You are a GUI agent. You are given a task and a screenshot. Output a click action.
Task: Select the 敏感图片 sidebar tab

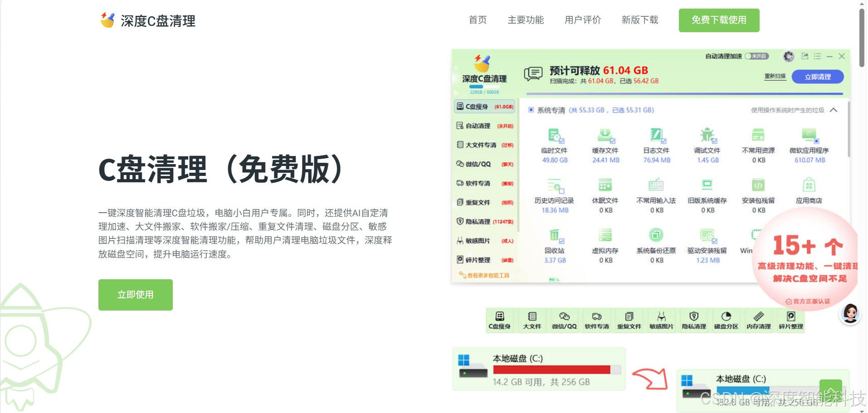click(x=485, y=241)
